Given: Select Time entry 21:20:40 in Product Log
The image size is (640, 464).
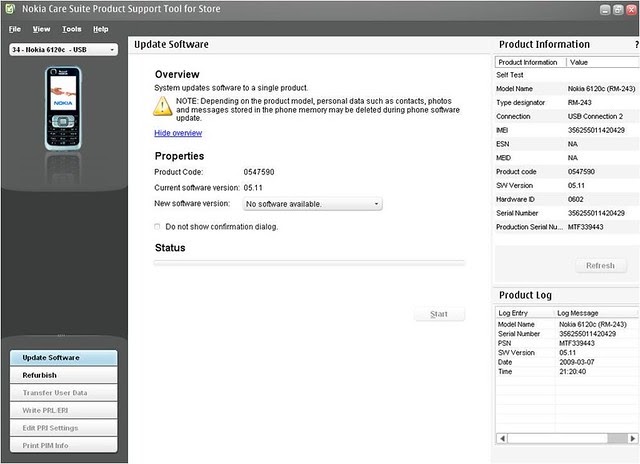Looking at the screenshot, I should (x=567, y=371).
